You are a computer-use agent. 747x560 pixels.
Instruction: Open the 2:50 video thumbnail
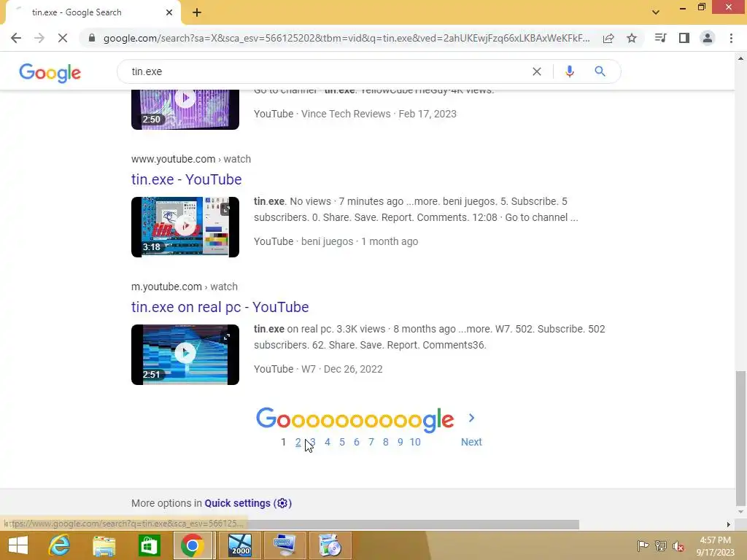click(x=185, y=109)
